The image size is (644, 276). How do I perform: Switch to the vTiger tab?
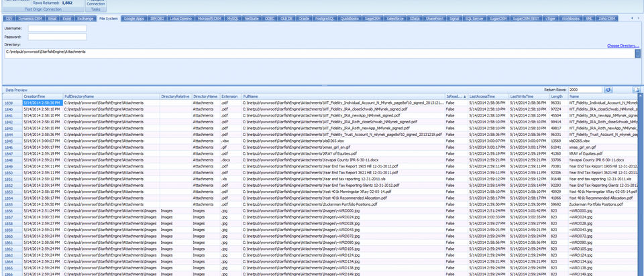coord(550,19)
